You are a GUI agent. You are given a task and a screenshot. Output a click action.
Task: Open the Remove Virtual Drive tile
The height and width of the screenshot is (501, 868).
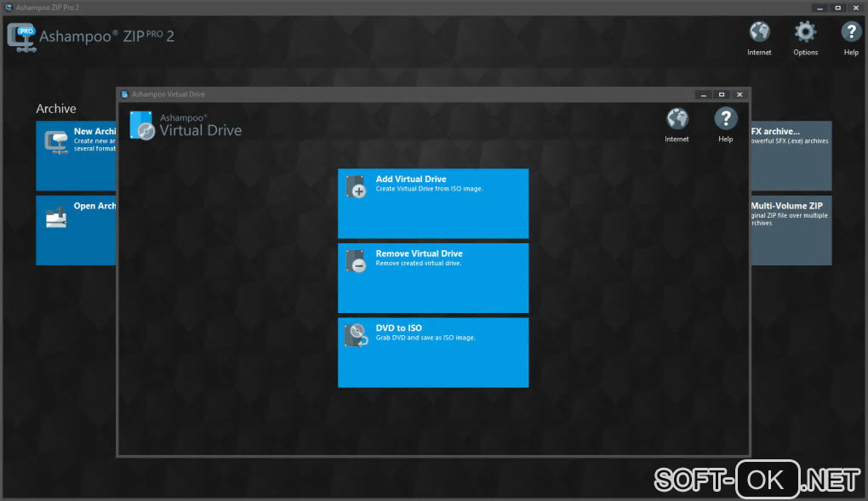[433, 278]
